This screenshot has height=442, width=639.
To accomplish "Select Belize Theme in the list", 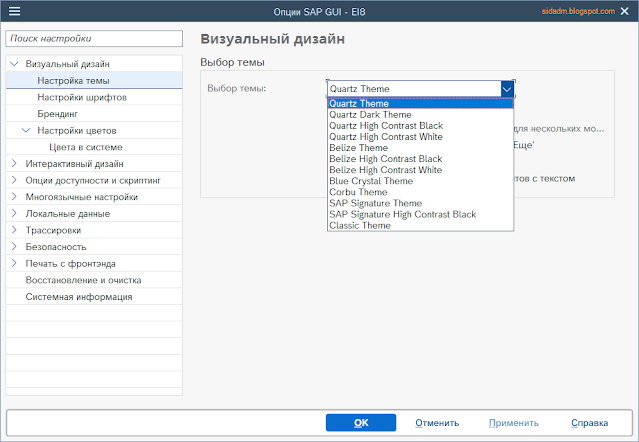I will (420, 148).
